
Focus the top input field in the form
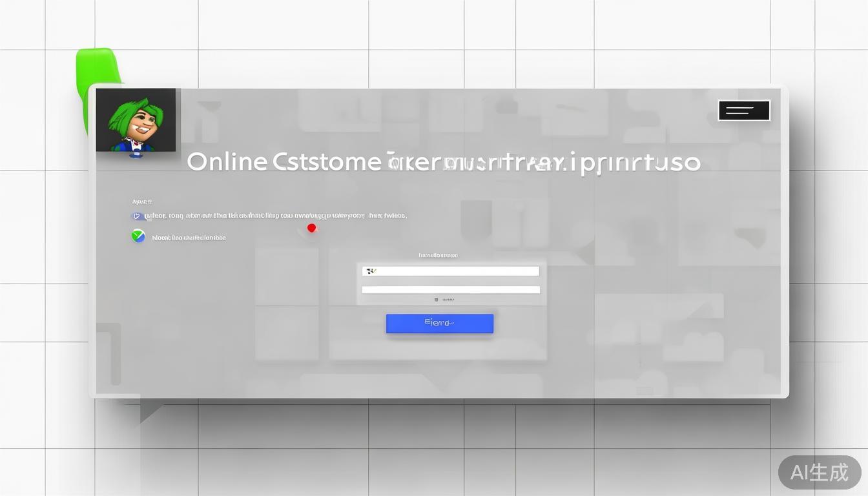point(452,271)
